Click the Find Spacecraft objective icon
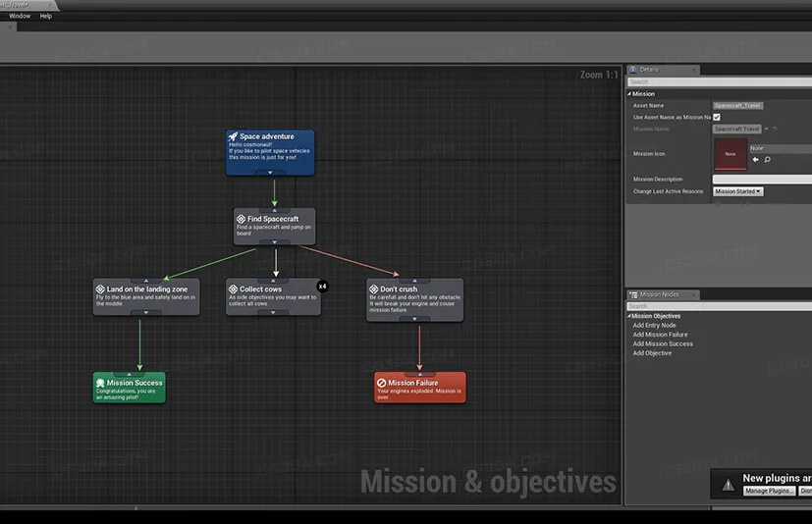 [x=241, y=219]
